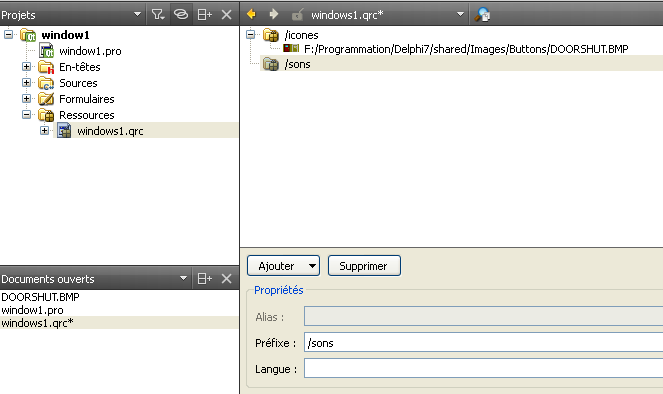663x394 pixels.
Task: Select the window1.pro file icon in tree
Action: point(46,51)
